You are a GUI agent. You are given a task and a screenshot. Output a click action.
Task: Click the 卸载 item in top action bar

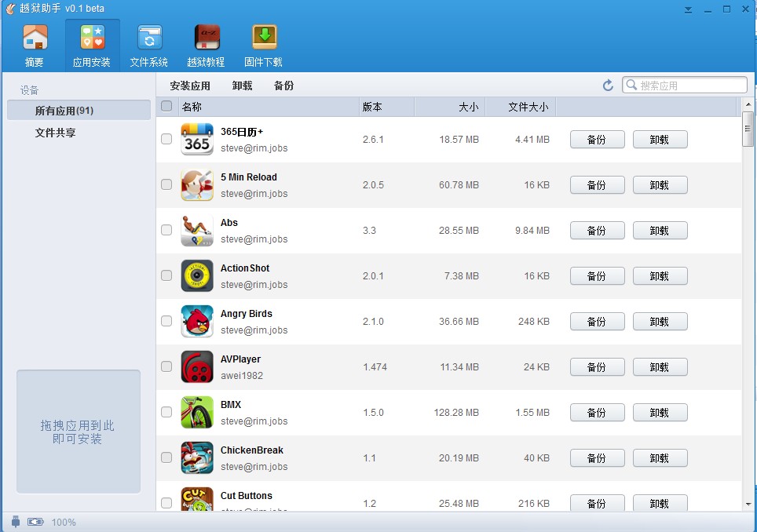(243, 86)
